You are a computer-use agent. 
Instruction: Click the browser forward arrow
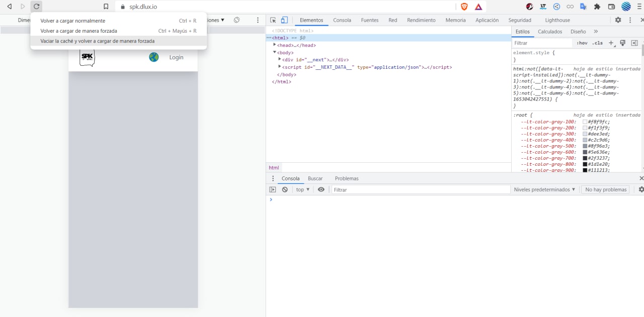23,7
